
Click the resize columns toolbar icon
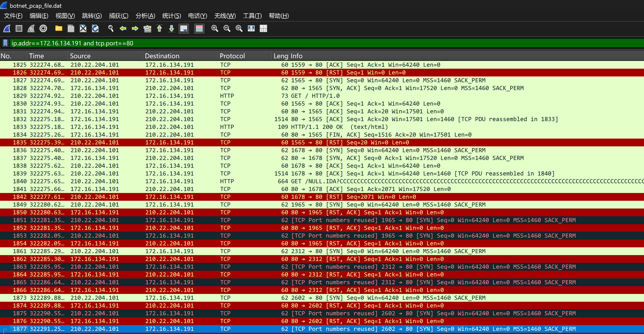pos(251,28)
